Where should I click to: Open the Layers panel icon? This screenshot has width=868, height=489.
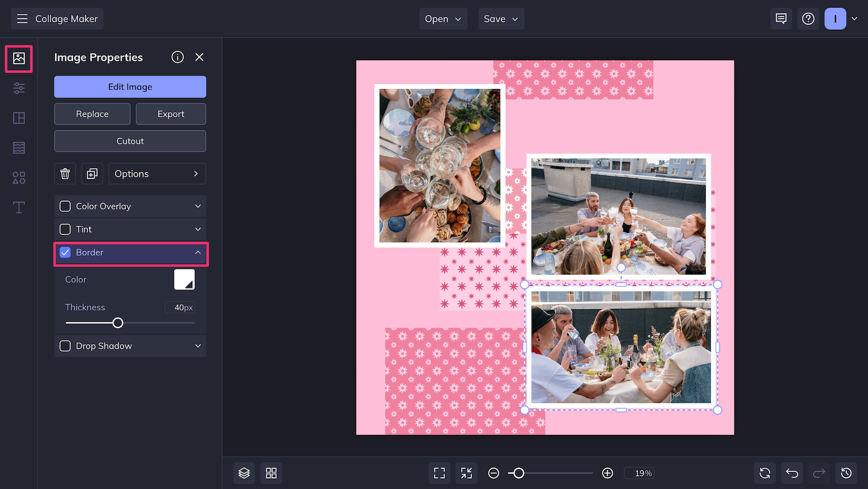(244, 473)
